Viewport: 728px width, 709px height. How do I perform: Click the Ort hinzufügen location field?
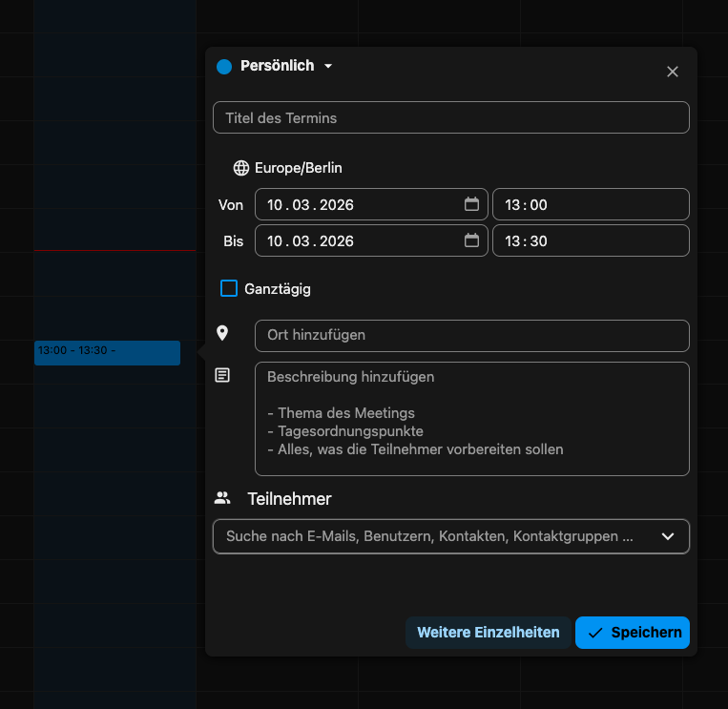[471, 335]
